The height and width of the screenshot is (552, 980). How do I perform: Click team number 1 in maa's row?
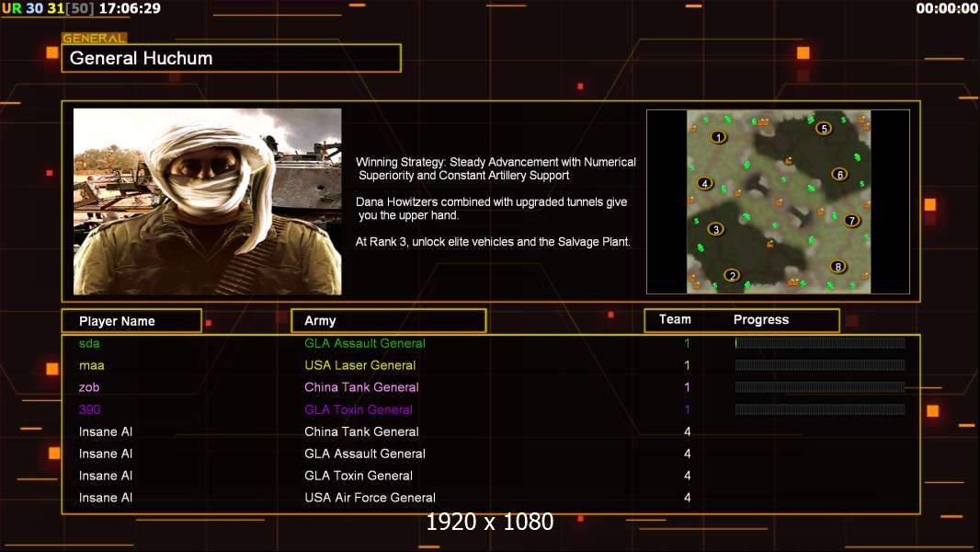click(687, 365)
